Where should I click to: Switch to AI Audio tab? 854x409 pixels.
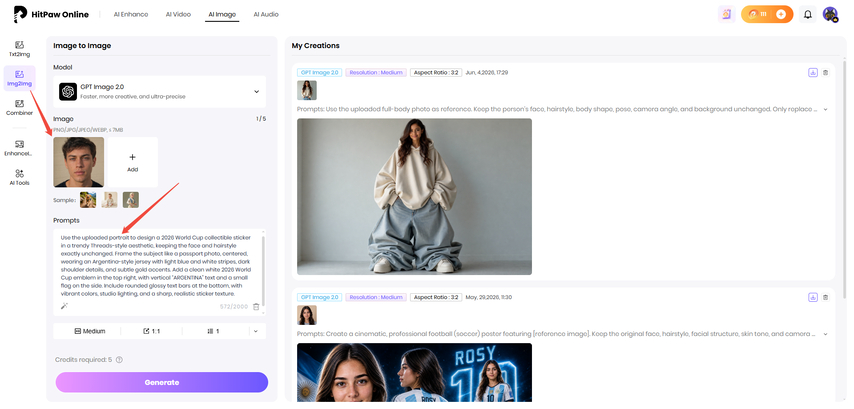pos(266,14)
